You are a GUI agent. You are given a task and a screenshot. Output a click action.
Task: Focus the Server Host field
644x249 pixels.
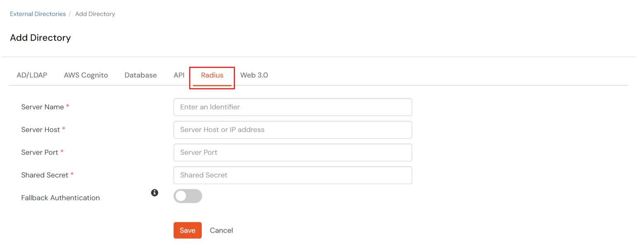click(293, 130)
